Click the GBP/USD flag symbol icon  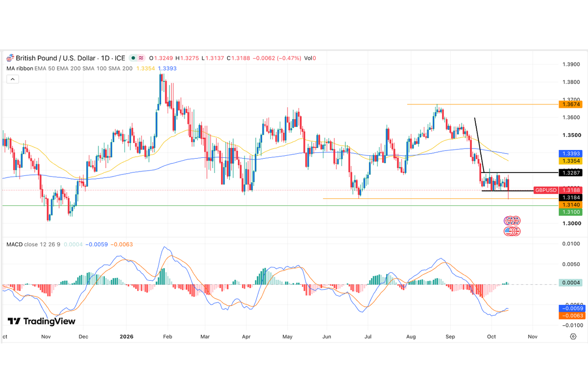pyautogui.click(x=10, y=58)
